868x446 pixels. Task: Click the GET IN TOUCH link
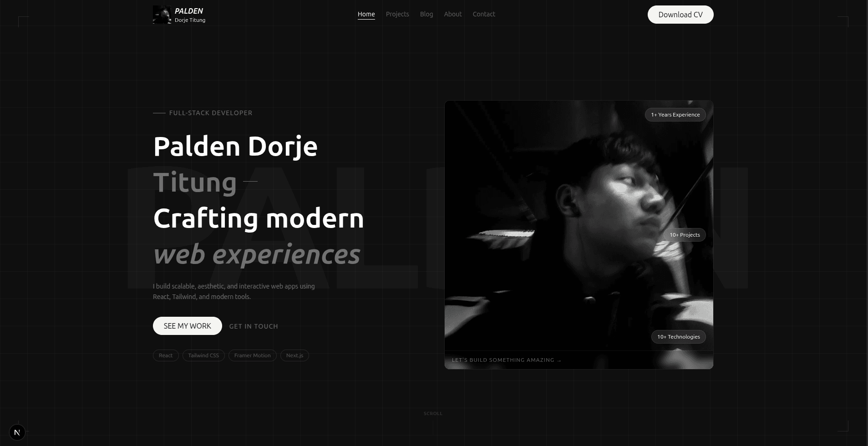[253, 326]
